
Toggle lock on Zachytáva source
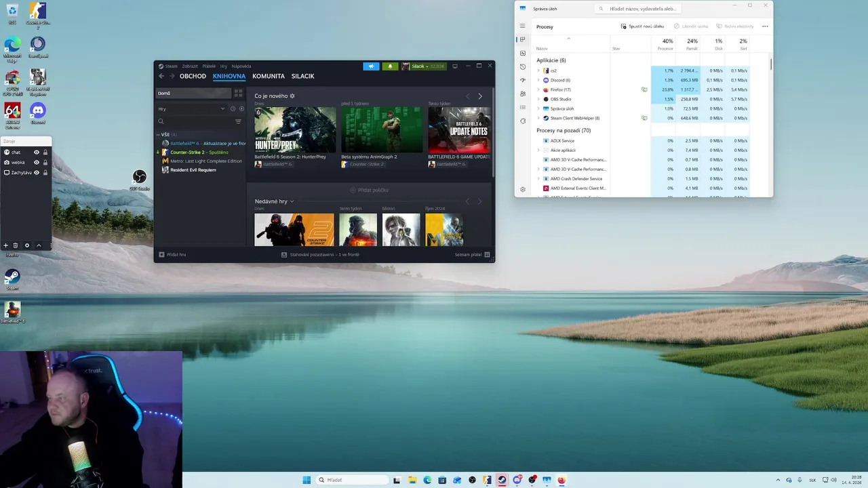(45, 173)
